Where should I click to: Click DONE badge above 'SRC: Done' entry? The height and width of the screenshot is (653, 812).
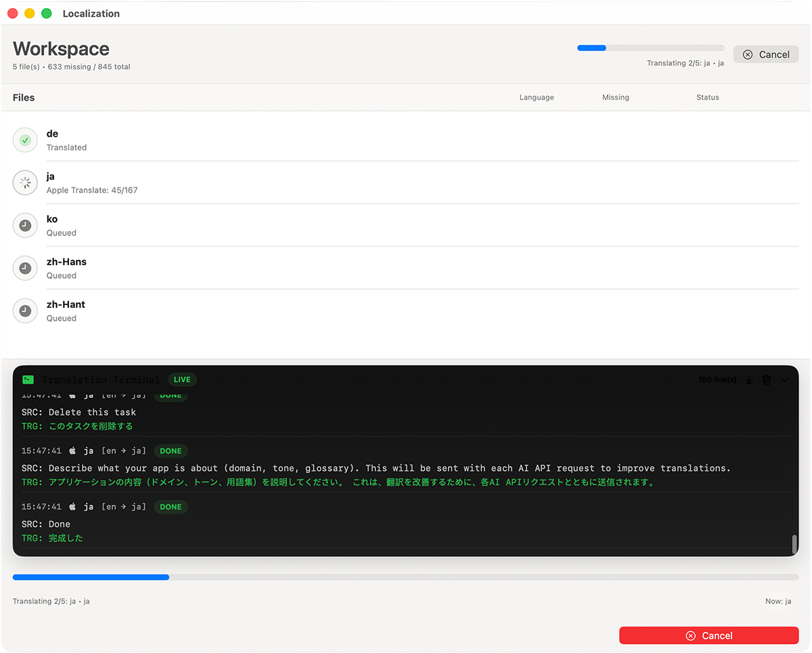click(171, 507)
